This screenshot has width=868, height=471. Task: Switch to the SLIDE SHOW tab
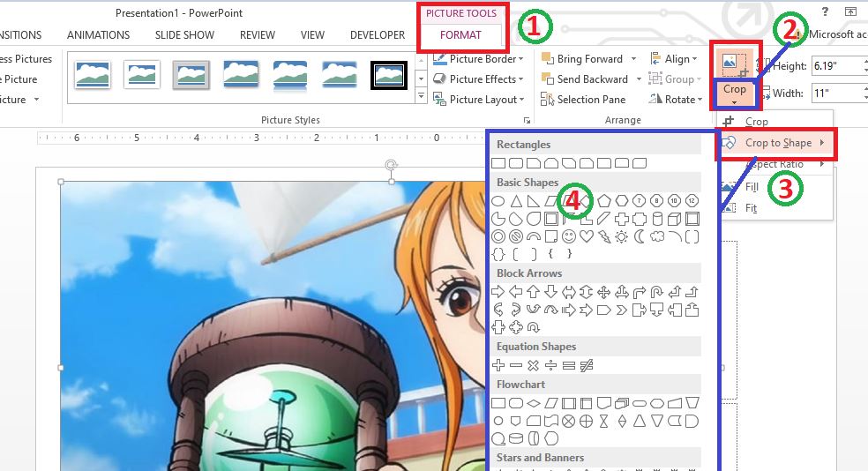(x=184, y=35)
